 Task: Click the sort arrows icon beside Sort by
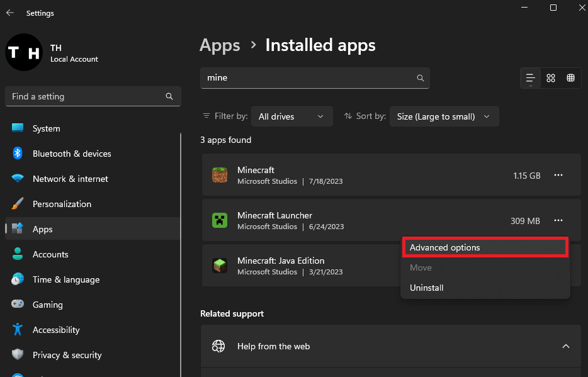(348, 116)
